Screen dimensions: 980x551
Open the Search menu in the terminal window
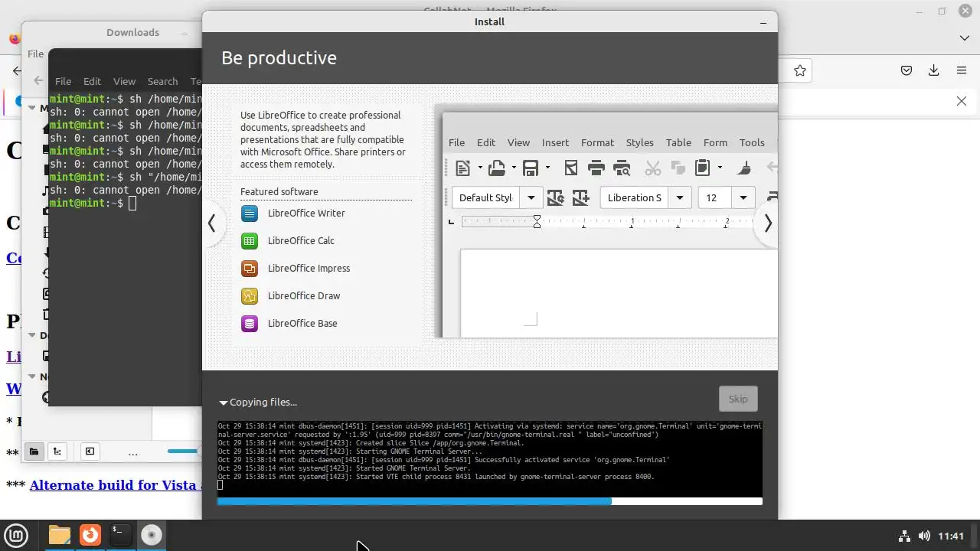[162, 81]
